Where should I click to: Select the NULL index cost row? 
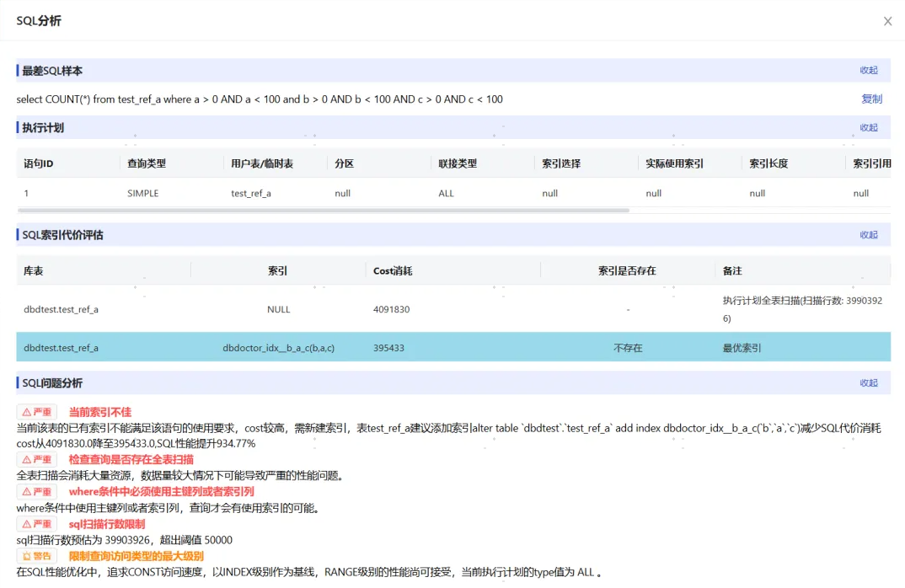click(453, 309)
